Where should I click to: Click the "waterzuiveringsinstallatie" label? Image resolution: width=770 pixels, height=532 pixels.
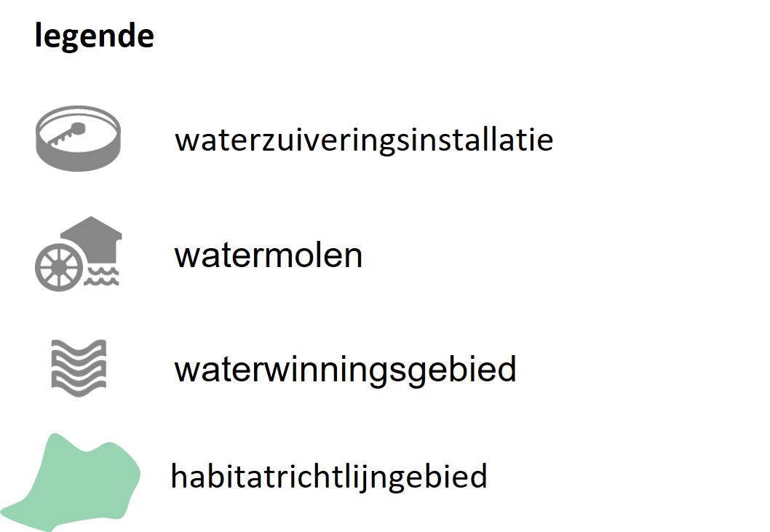click(364, 139)
